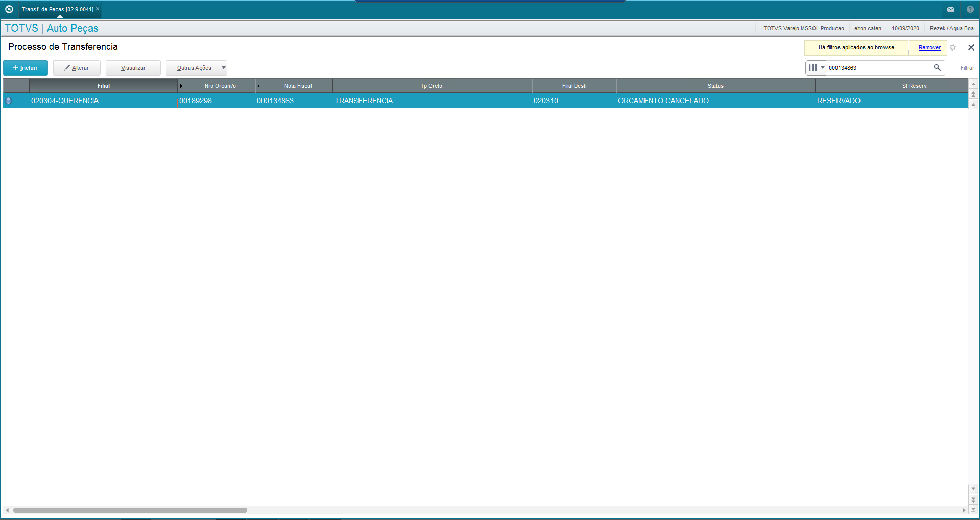Open the search column selector dropdown

[x=816, y=67]
